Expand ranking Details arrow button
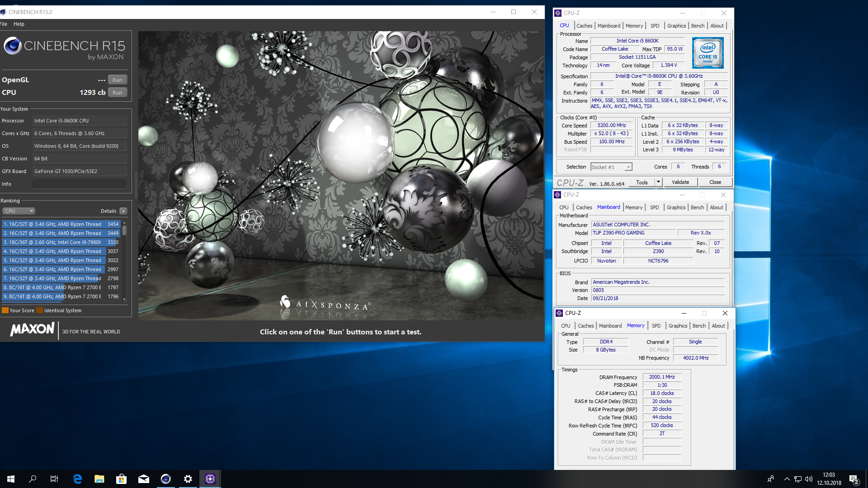 [x=123, y=211]
